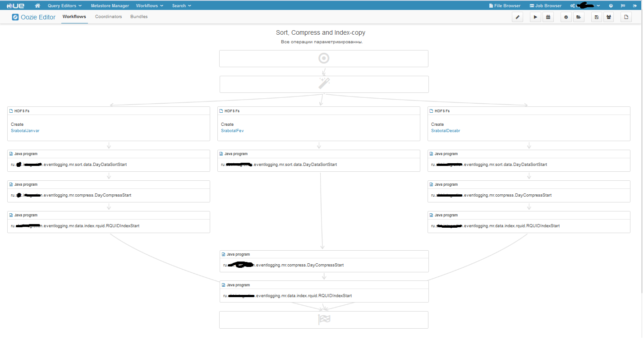Open workflow settings gear icon
644x358 pixels.
tap(566, 17)
